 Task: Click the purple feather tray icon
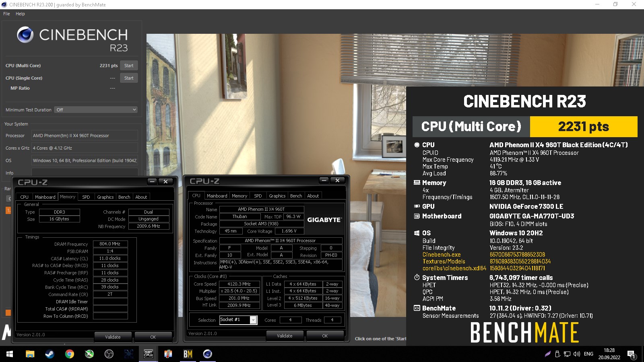tap(547, 354)
